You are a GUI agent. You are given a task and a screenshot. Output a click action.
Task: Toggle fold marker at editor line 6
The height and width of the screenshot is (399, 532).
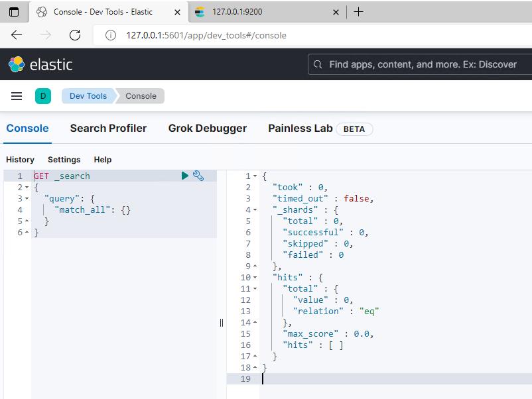27,232
